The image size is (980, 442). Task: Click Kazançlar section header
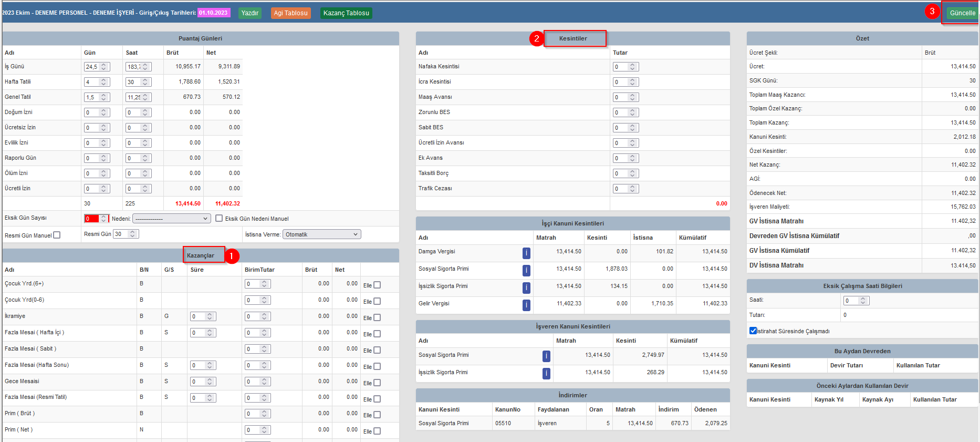201,255
